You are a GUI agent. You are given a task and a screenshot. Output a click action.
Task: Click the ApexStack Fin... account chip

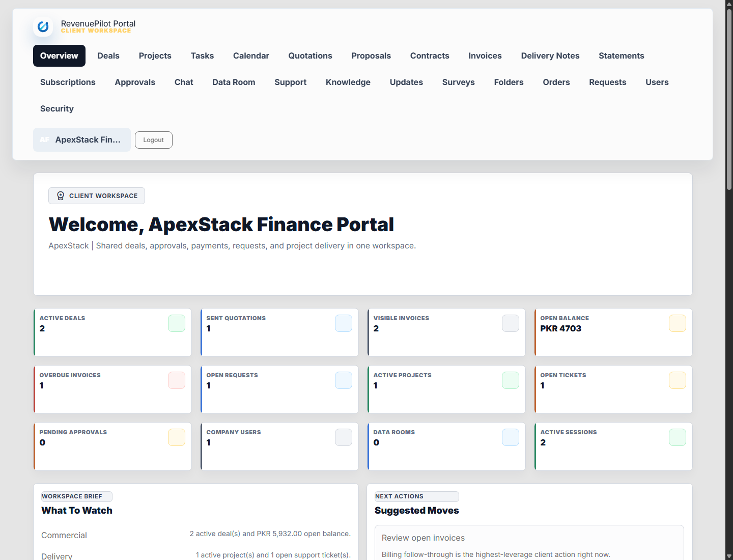pos(82,139)
